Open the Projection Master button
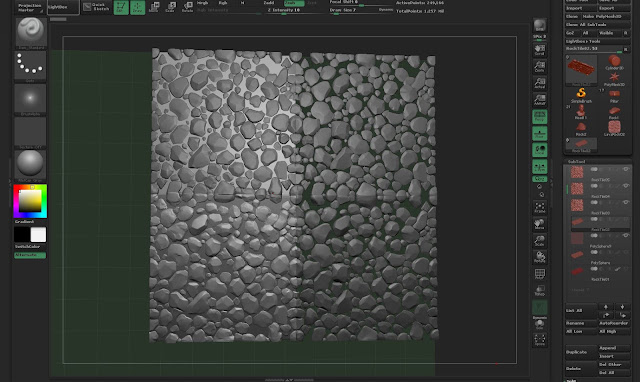 [30, 7]
